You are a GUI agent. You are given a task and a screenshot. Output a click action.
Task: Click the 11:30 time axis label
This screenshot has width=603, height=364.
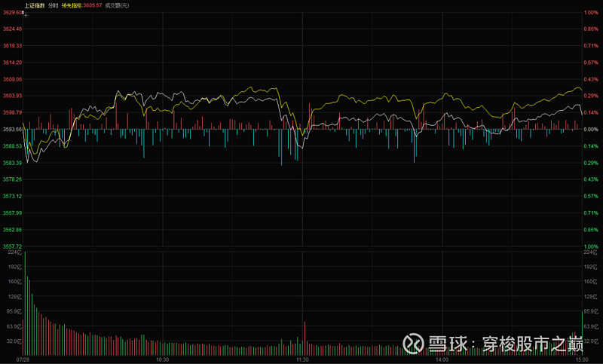(302, 359)
